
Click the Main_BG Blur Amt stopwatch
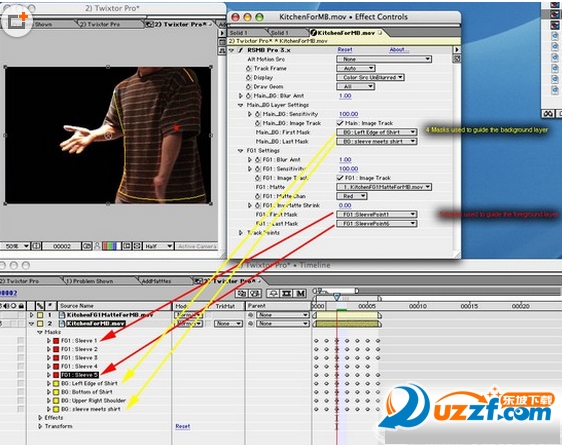pos(249,96)
